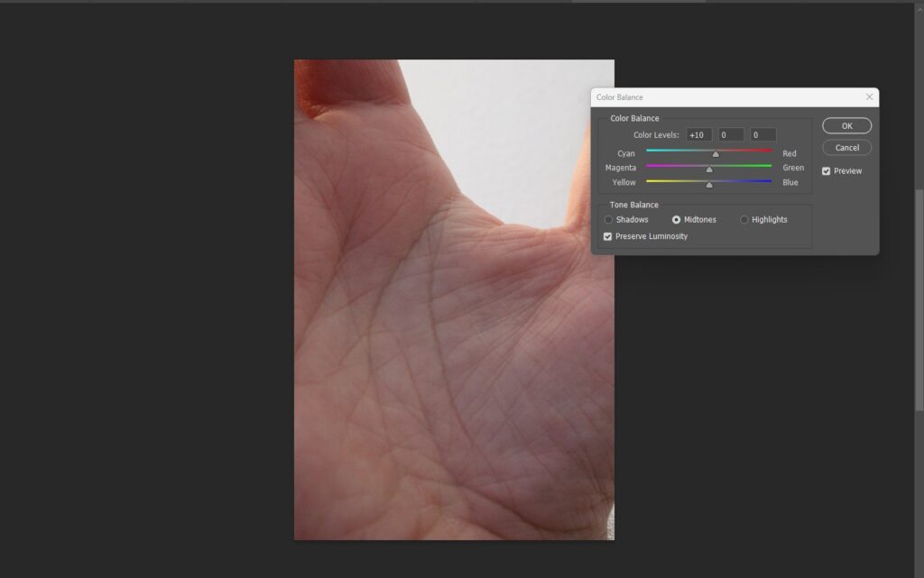Close the Color Balance dialog

pos(869,97)
